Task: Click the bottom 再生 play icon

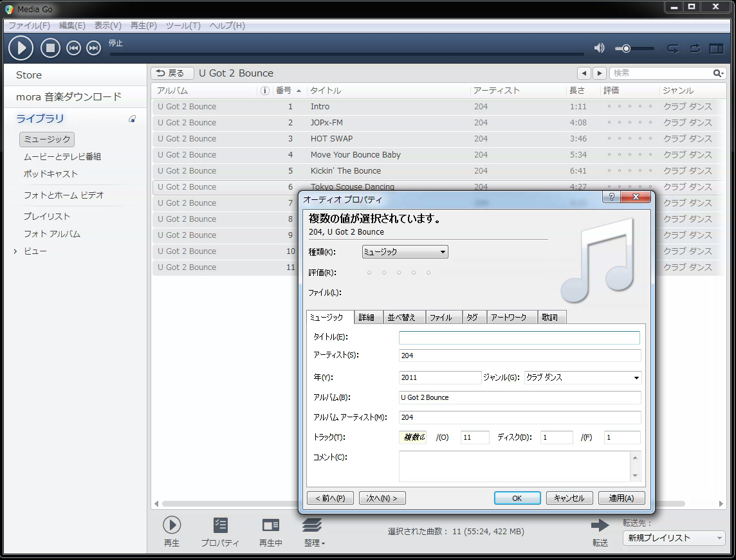Action: tap(172, 525)
